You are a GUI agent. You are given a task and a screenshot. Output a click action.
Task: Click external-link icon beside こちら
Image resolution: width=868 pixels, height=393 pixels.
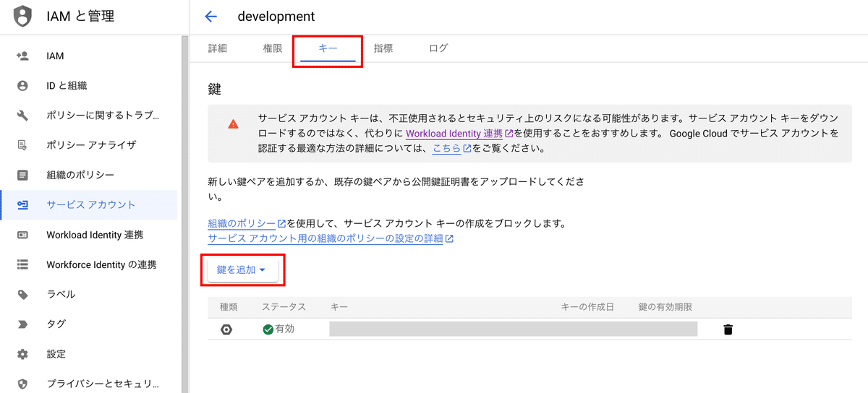click(467, 149)
